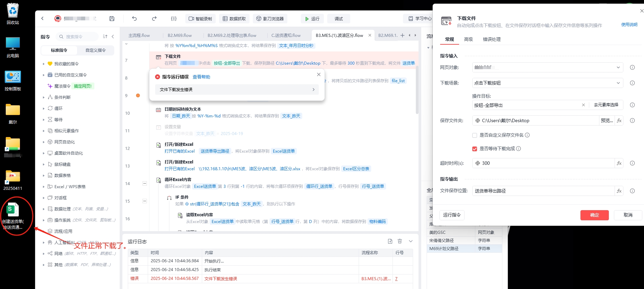Click the trash icon in 运行日志 panel
The height and width of the screenshot is (289, 644).
400,241
